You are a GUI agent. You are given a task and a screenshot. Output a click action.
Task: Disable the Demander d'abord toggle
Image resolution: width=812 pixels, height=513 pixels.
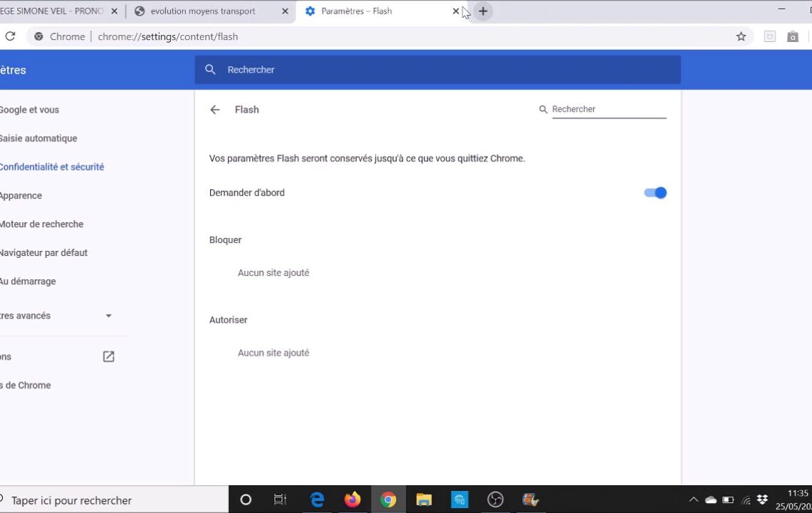coord(655,192)
